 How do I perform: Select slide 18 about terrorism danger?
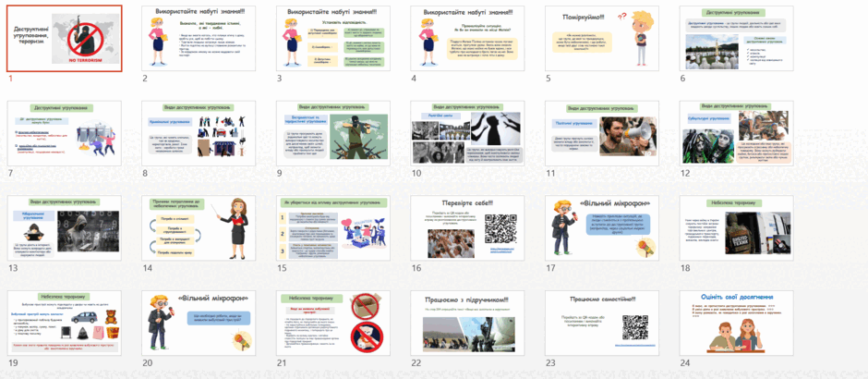coord(736,227)
